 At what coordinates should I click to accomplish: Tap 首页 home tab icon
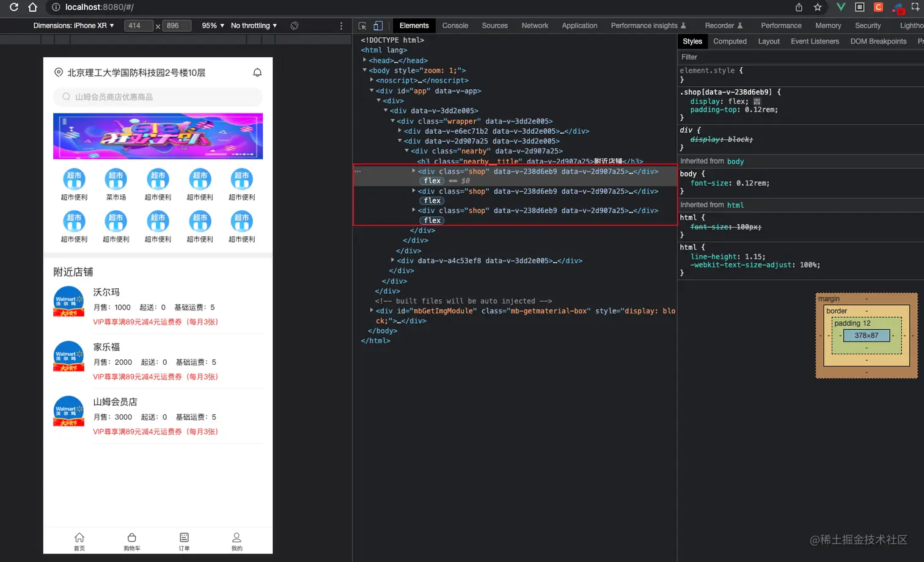[79, 538]
